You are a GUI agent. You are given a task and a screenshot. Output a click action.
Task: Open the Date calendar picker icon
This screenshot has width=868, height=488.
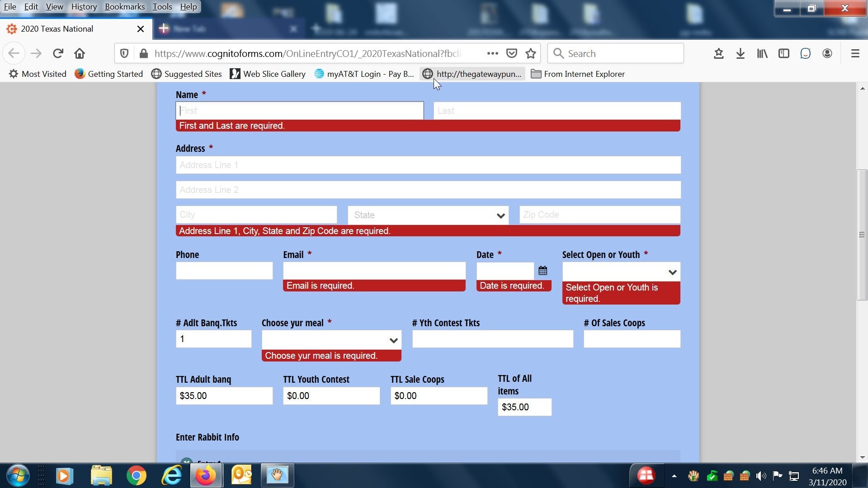[543, 271]
